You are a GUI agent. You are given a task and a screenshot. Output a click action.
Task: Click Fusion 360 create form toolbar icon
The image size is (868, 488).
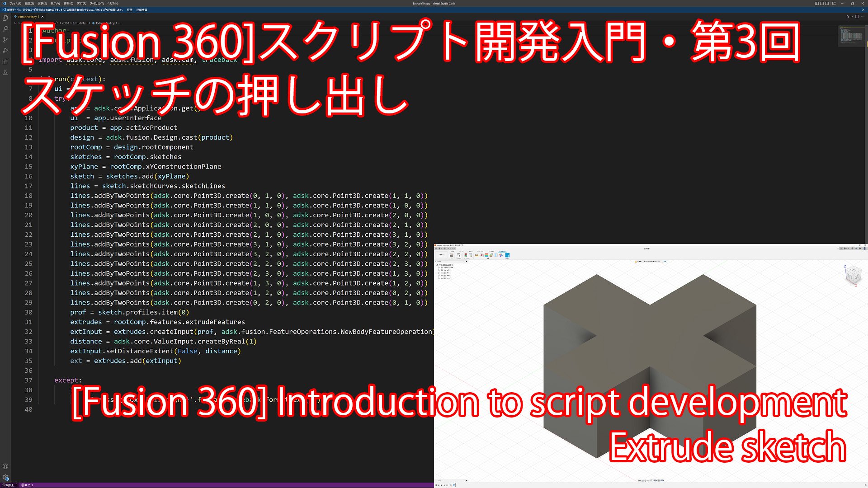click(x=459, y=255)
